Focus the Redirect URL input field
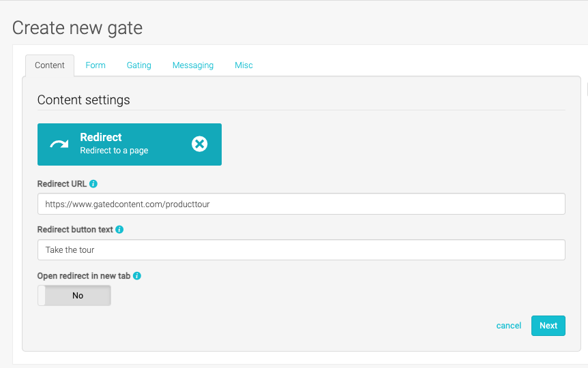Screen dimensions: 588x368 (x=301, y=204)
